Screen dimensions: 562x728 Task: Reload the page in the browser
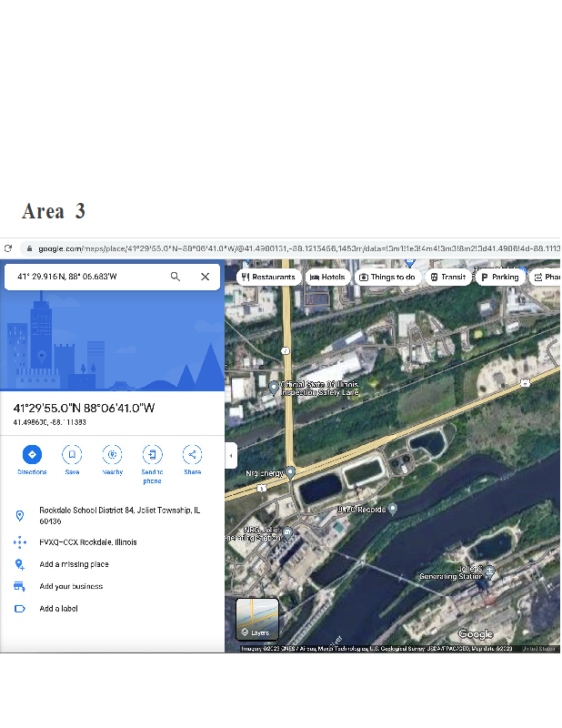tap(8, 248)
